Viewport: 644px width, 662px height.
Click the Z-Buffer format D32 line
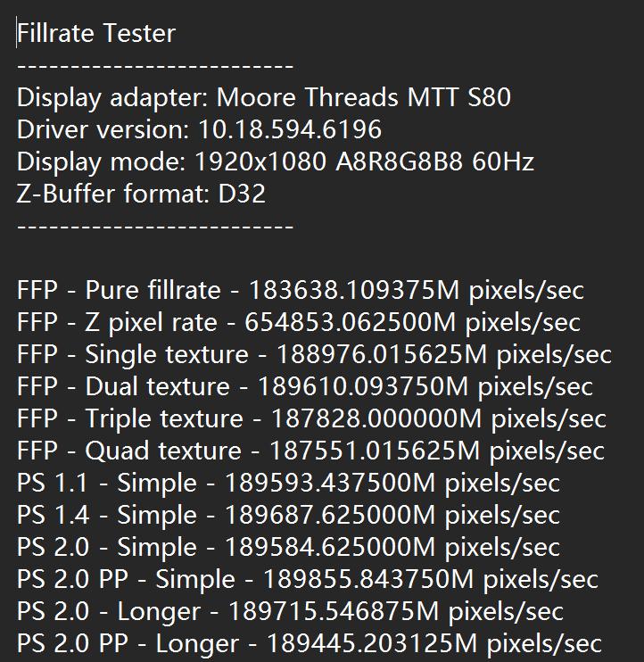[141, 194]
